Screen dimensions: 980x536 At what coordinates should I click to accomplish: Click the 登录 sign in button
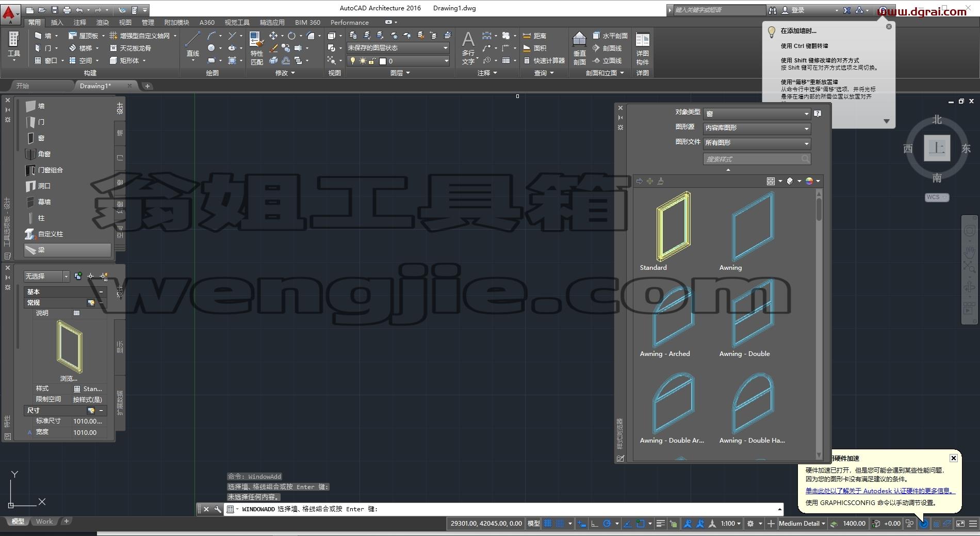coord(793,10)
